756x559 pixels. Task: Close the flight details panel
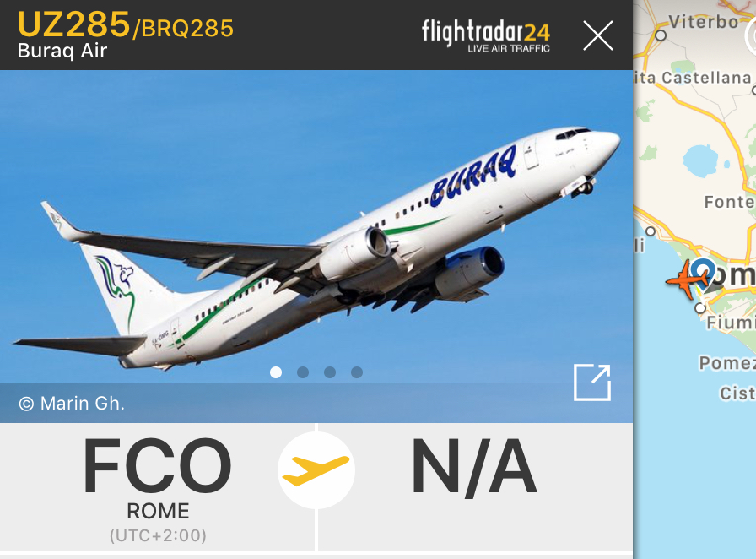[x=598, y=35]
